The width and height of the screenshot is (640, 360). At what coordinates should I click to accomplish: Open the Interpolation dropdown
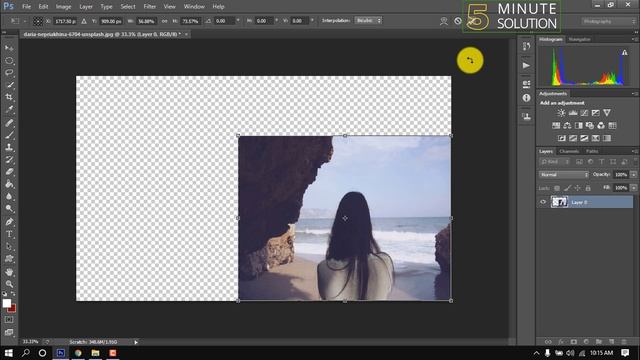tap(368, 20)
